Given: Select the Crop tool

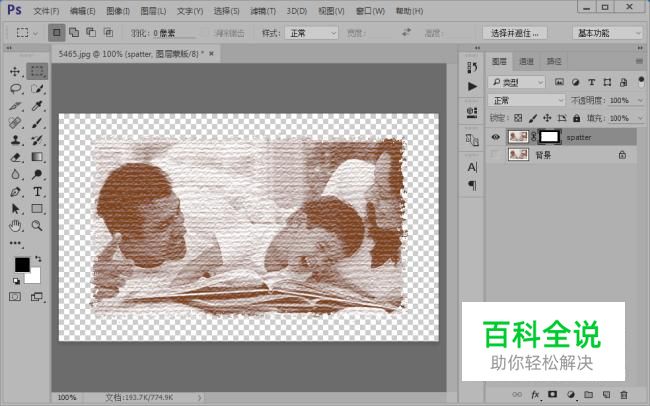Looking at the screenshot, I should 15,106.
